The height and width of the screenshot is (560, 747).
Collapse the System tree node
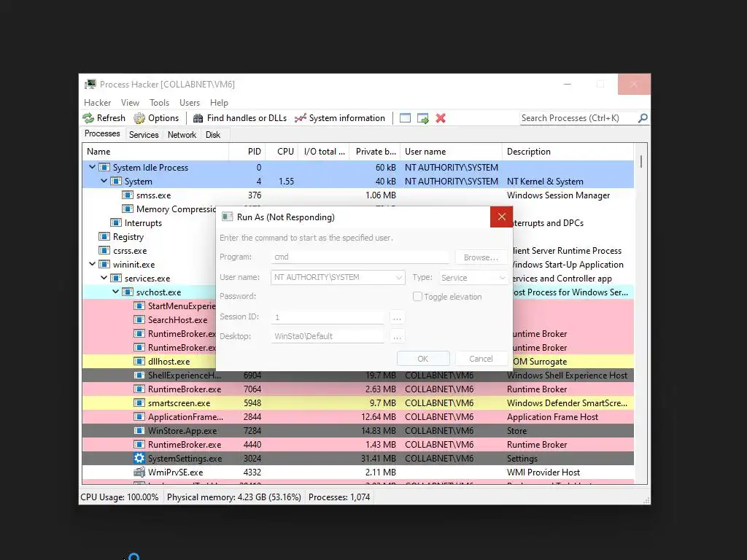tap(104, 181)
